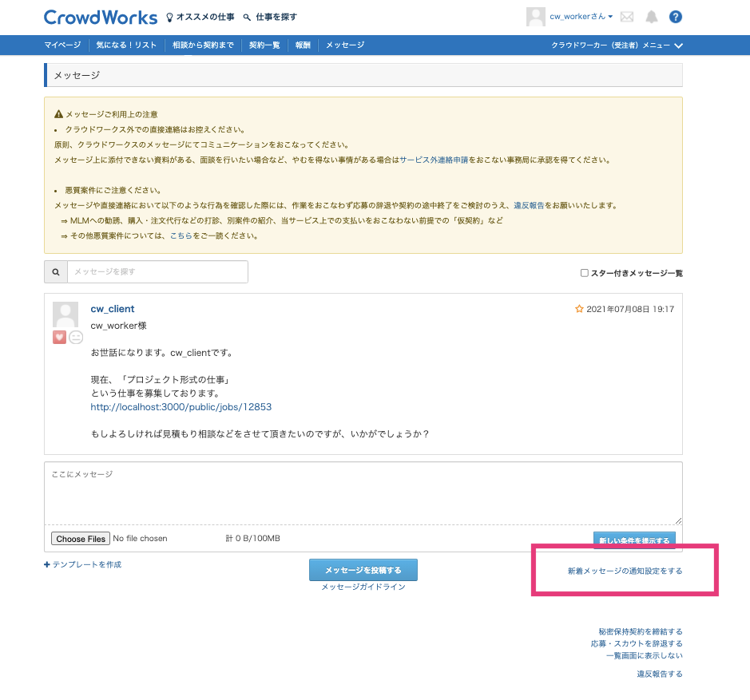Screen dimensions: 750x700
Task: Click the Choose Files upload button
Action: (81, 539)
